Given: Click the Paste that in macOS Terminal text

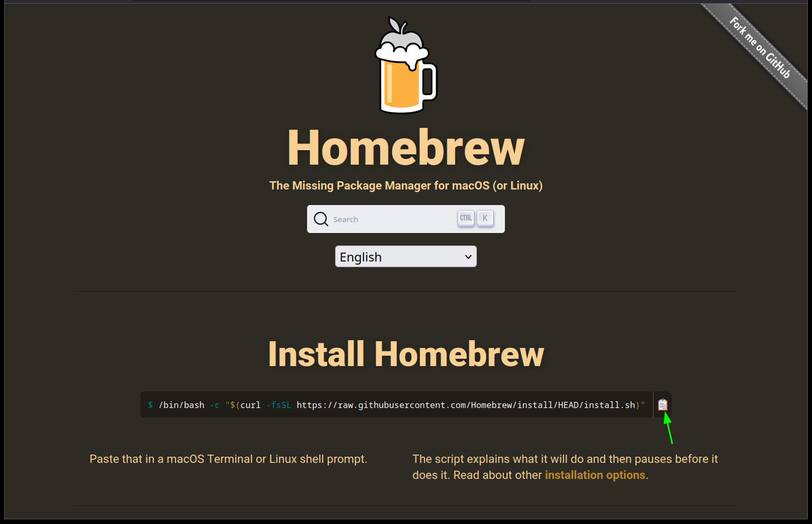Looking at the screenshot, I should click(x=228, y=459).
